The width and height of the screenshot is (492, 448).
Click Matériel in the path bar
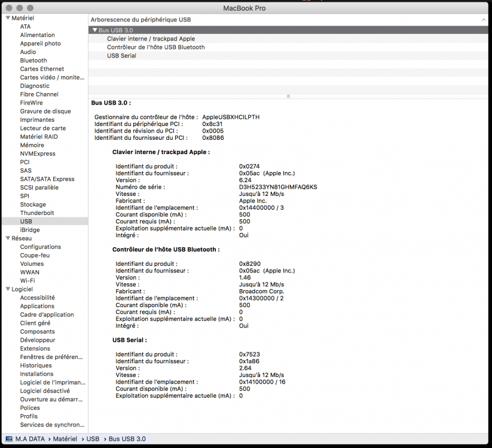[x=65, y=439]
